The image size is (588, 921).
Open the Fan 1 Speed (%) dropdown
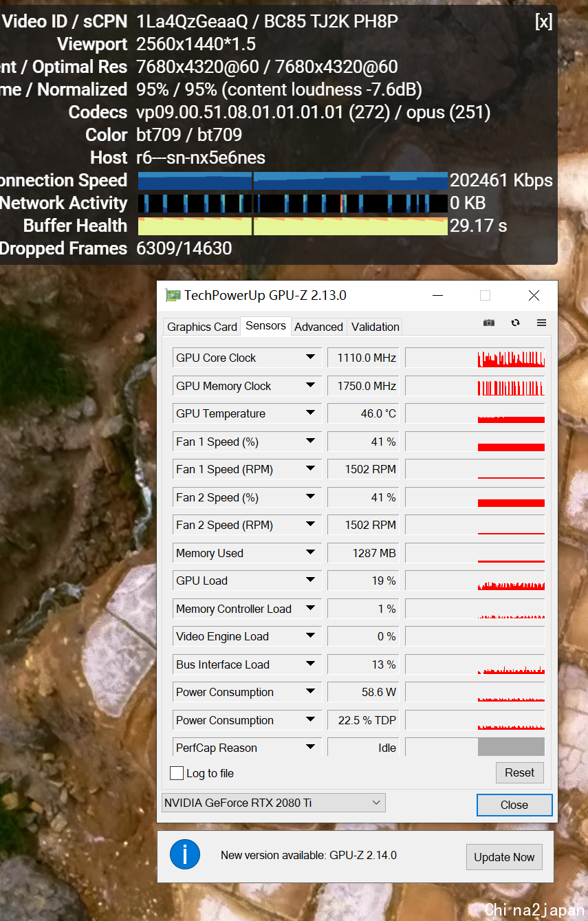pyautogui.click(x=311, y=442)
